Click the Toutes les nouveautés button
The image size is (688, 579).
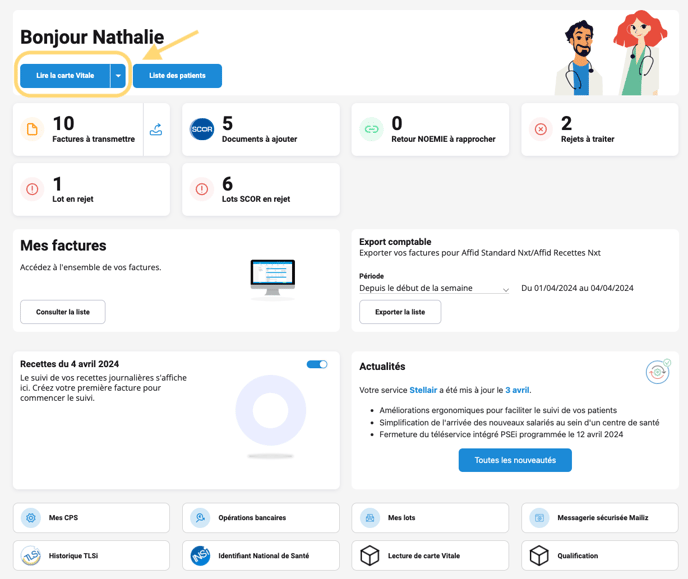(515, 460)
